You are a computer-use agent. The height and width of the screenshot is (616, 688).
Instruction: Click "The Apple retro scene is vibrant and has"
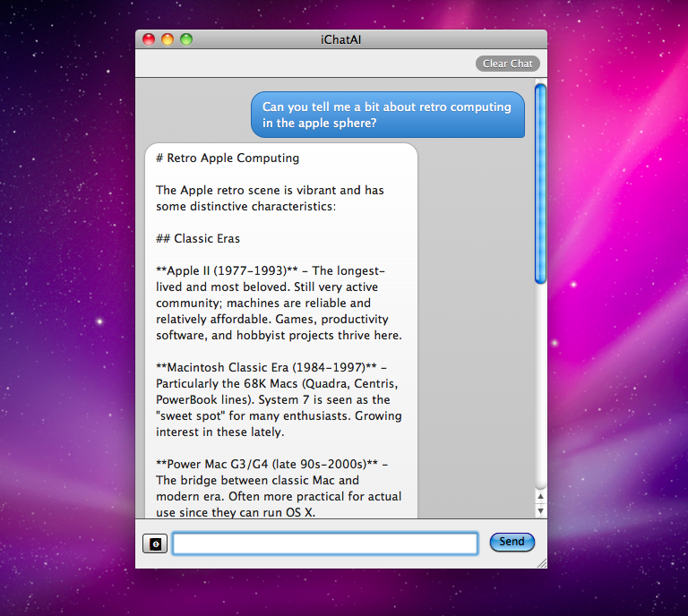pyautogui.click(x=270, y=191)
